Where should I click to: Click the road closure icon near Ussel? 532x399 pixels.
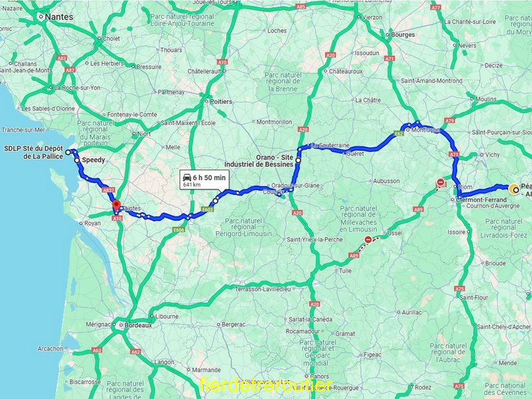click(368, 239)
